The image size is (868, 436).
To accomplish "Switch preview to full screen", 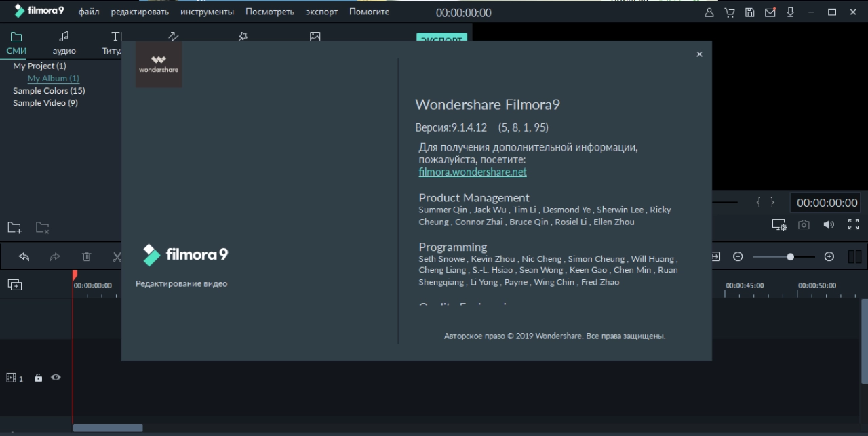I will click(854, 224).
